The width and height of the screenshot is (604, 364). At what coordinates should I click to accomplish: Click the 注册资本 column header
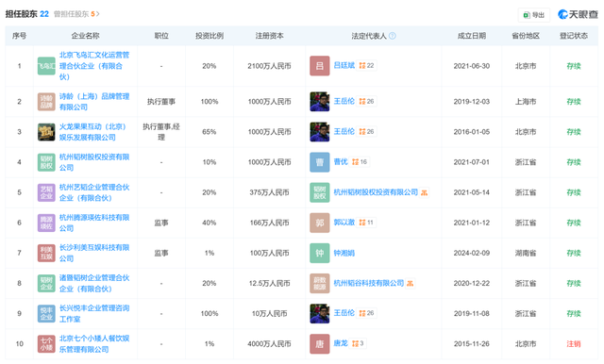(x=269, y=36)
